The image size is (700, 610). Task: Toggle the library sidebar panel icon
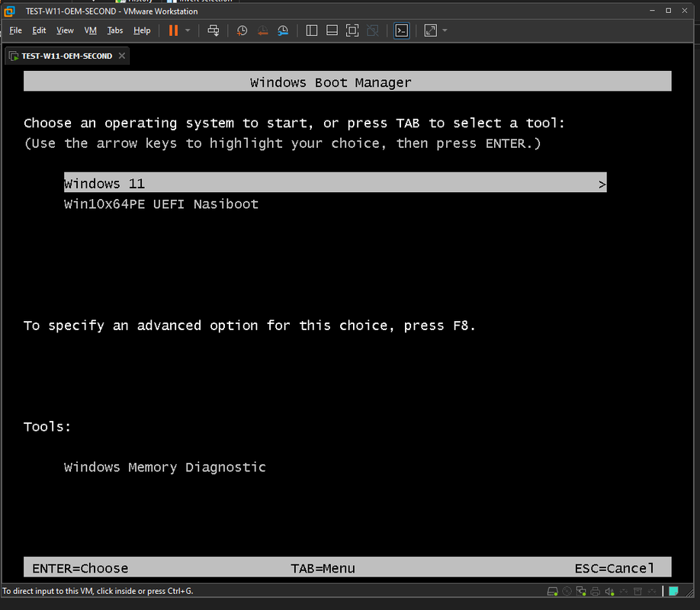pyautogui.click(x=312, y=30)
